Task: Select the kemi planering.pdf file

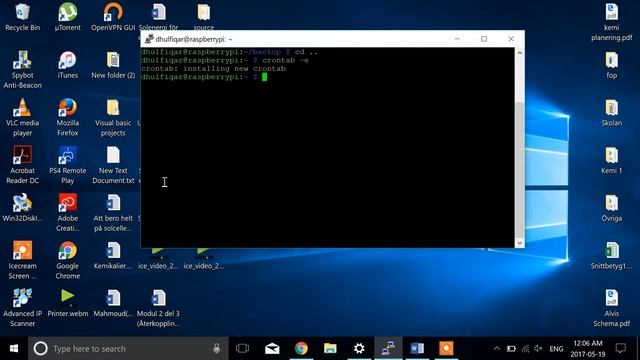Action: 611,22
